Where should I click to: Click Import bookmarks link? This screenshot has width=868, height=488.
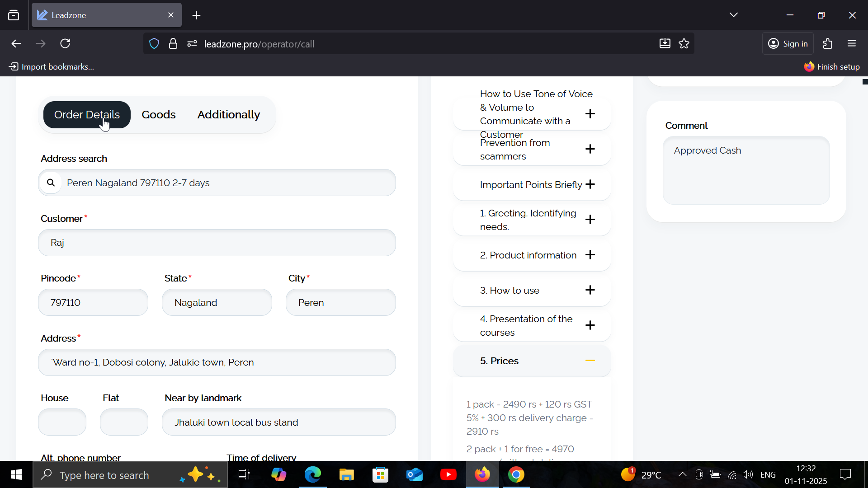[52, 67]
